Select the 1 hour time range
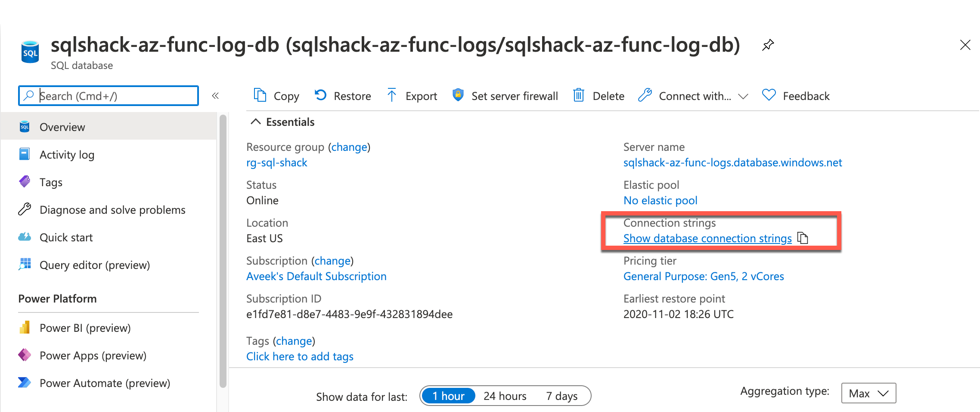The height and width of the screenshot is (412, 980). (448, 396)
